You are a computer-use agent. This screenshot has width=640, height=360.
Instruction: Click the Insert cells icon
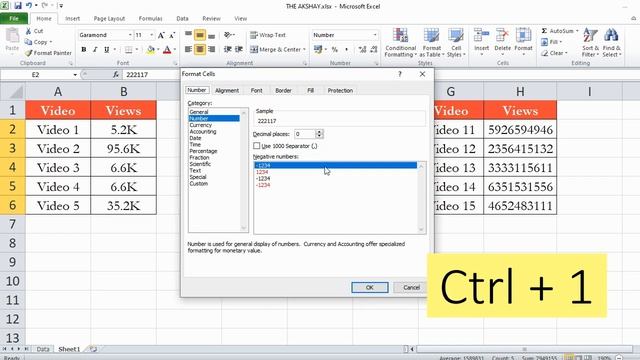tap(481, 36)
